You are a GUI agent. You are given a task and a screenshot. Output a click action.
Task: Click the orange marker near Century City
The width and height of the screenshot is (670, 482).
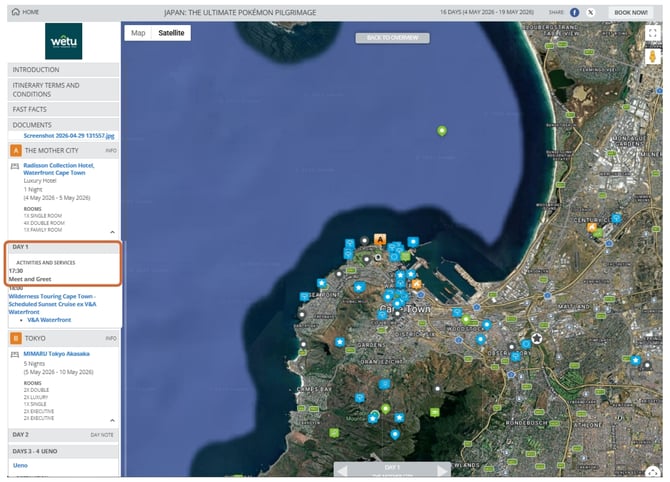(x=592, y=228)
